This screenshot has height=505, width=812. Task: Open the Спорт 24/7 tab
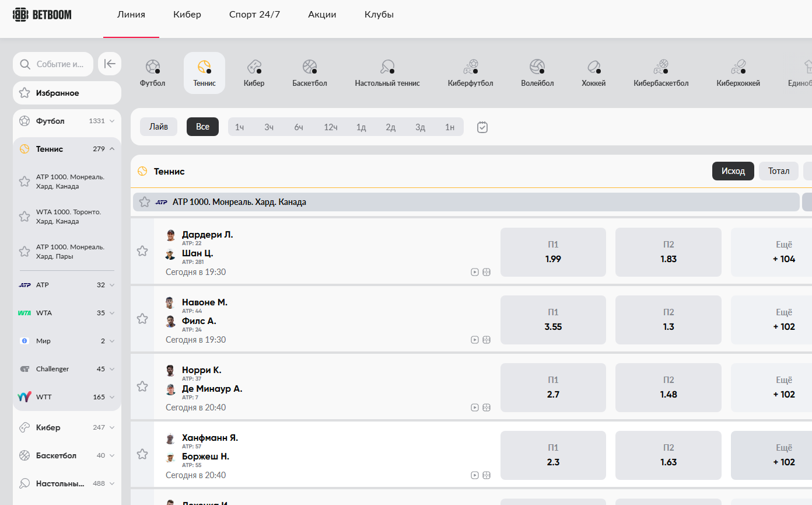point(254,15)
